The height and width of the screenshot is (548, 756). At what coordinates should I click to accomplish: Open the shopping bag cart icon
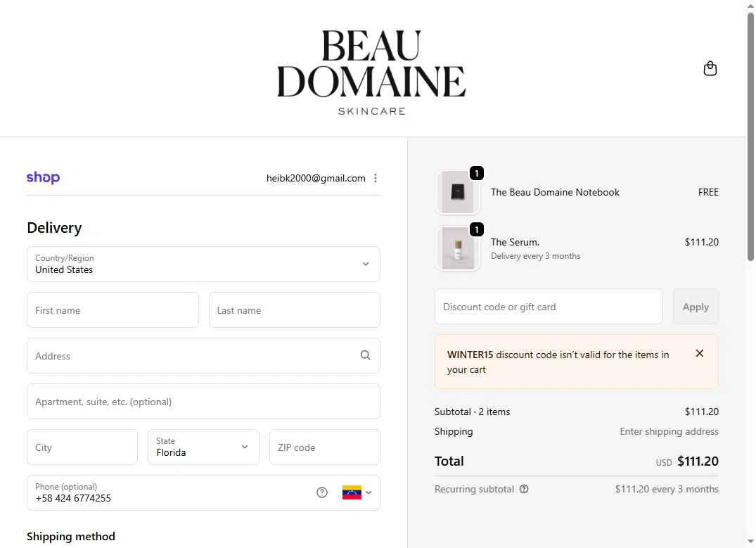coord(710,68)
